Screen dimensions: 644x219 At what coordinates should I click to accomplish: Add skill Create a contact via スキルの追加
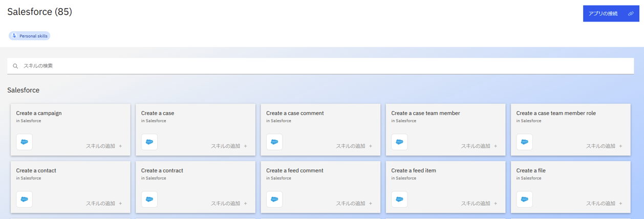click(104, 204)
